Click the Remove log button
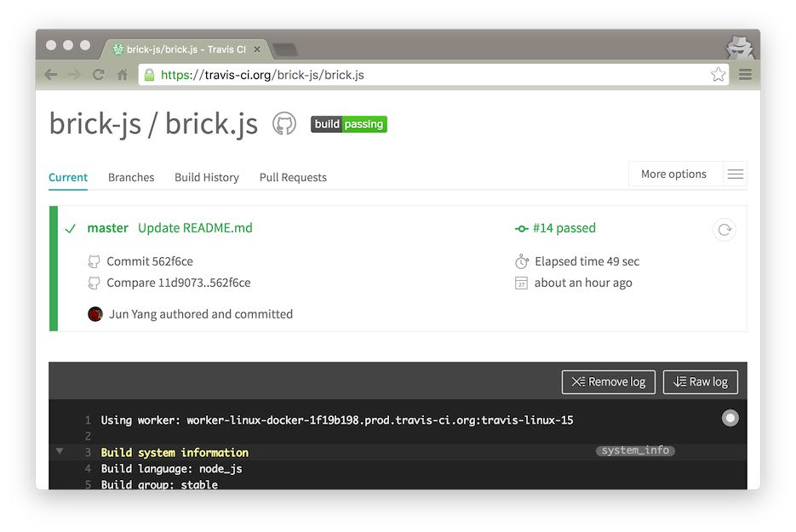The image size is (796, 532). (x=609, y=382)
